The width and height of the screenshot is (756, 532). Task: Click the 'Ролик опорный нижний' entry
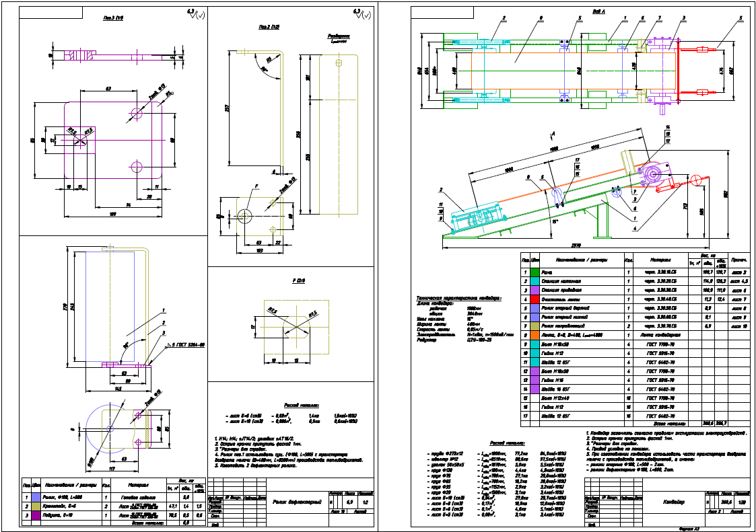pyautogui.click(x=565, y=317)
